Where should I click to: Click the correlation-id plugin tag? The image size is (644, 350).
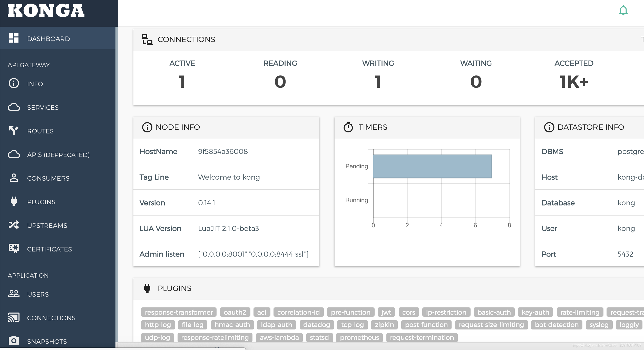[298, 312]
